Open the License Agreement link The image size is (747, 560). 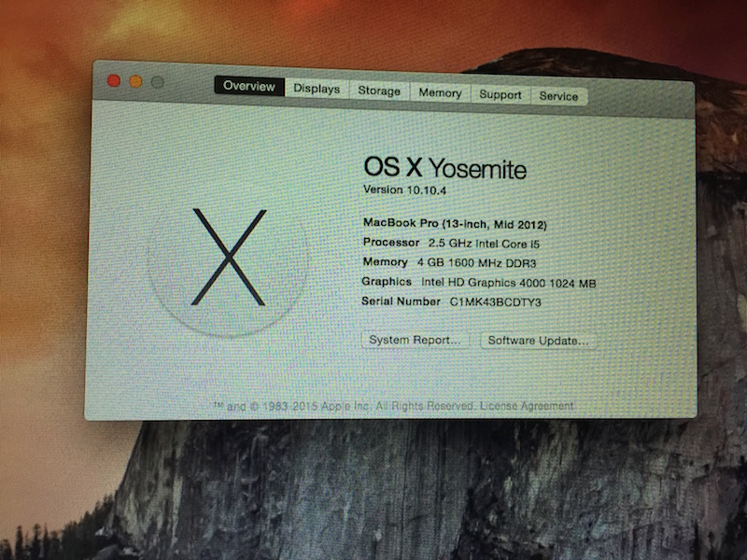(527, 406)
